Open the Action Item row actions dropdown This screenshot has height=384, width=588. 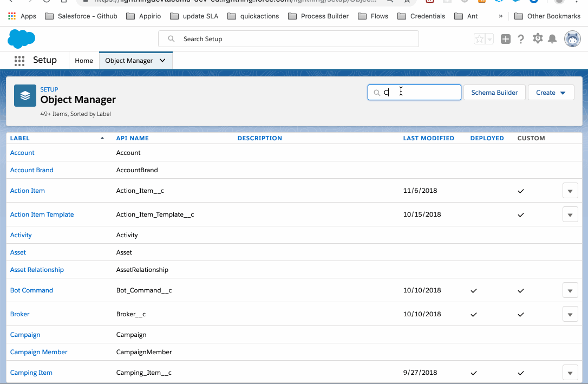tap(570, 191)
